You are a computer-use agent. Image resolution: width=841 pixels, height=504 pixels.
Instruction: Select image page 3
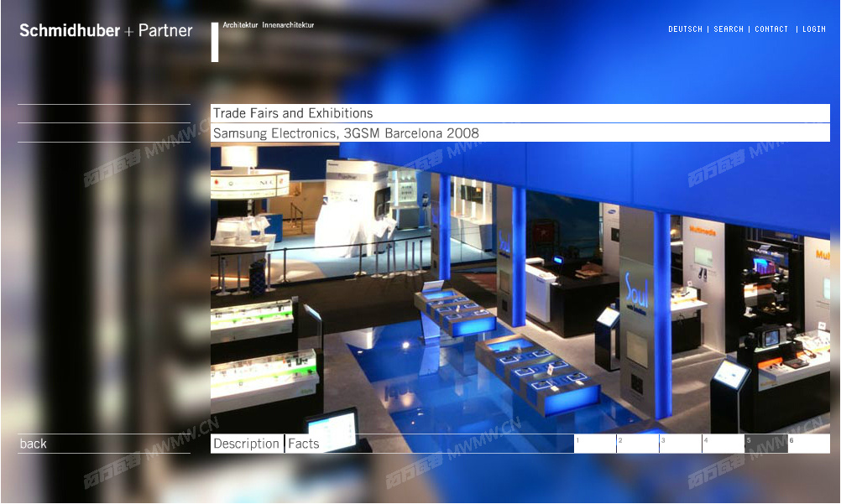pos(681,444)
